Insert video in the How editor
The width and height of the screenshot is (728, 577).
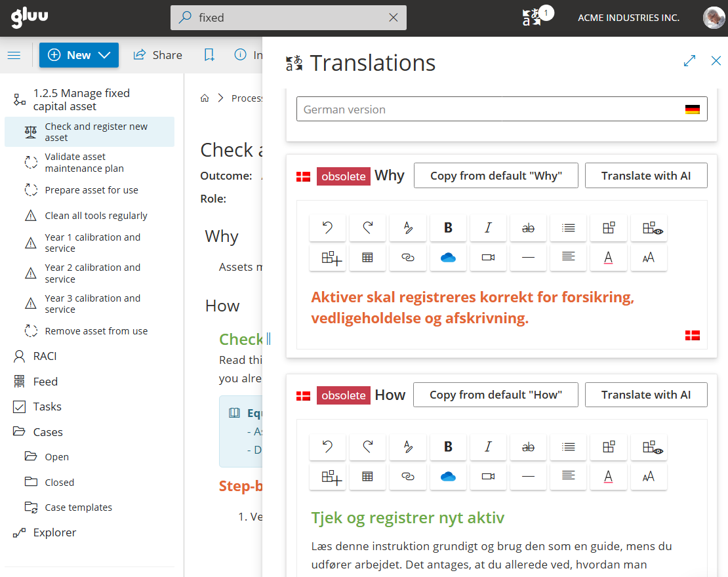[x=488, y=477]
